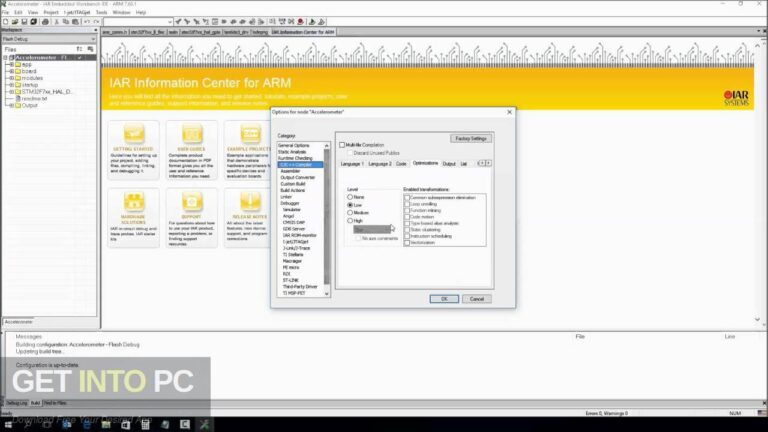Click the Open file toolbar icon
The width and height of the screenshot is (768, 432).
[x=15, y=22]
